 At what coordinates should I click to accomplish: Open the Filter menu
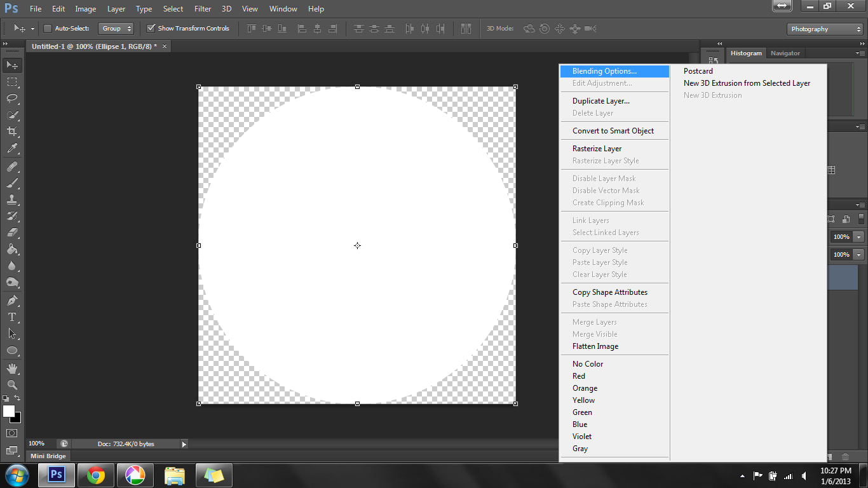pos(203,9)
